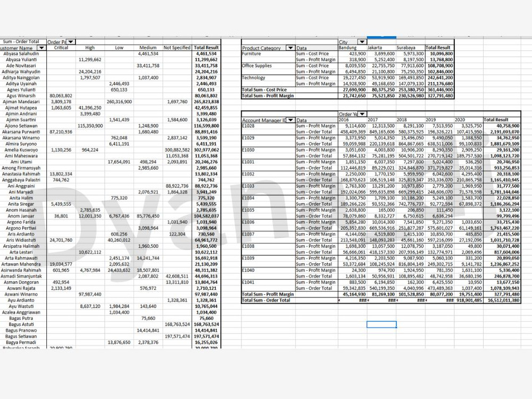Click the '2019' year column header
The height and width of the screenshot is (399, 532).
click(439, 120)
